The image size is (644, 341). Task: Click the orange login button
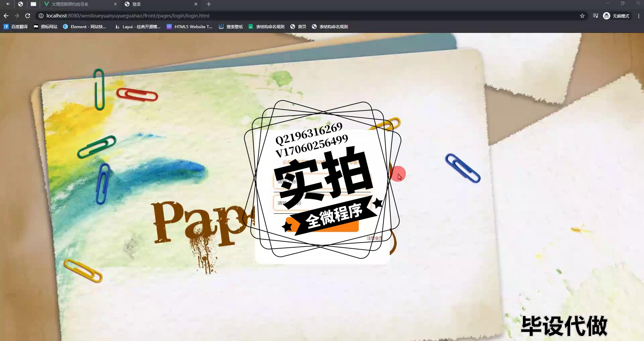322,224
